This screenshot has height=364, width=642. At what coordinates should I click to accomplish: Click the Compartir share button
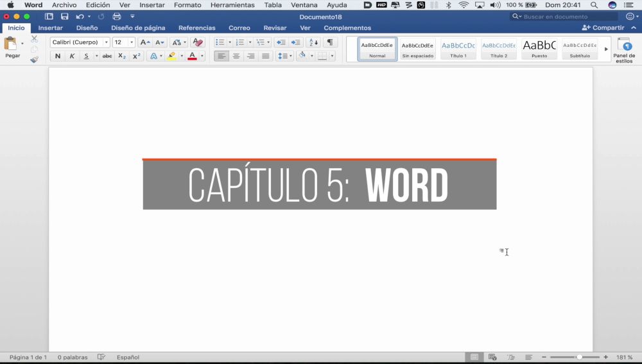tap(603, 28)
